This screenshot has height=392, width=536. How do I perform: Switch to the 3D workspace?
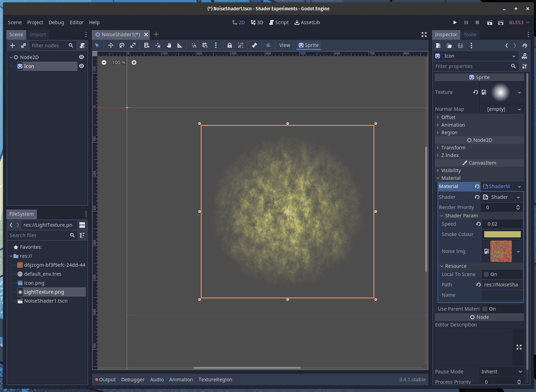coord(257,22)
